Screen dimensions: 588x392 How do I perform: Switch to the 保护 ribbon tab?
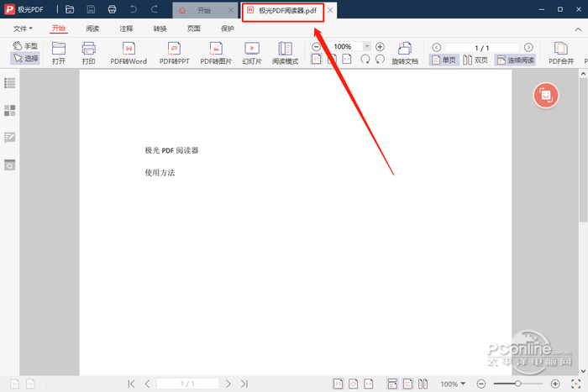click(x=228, y=29)
